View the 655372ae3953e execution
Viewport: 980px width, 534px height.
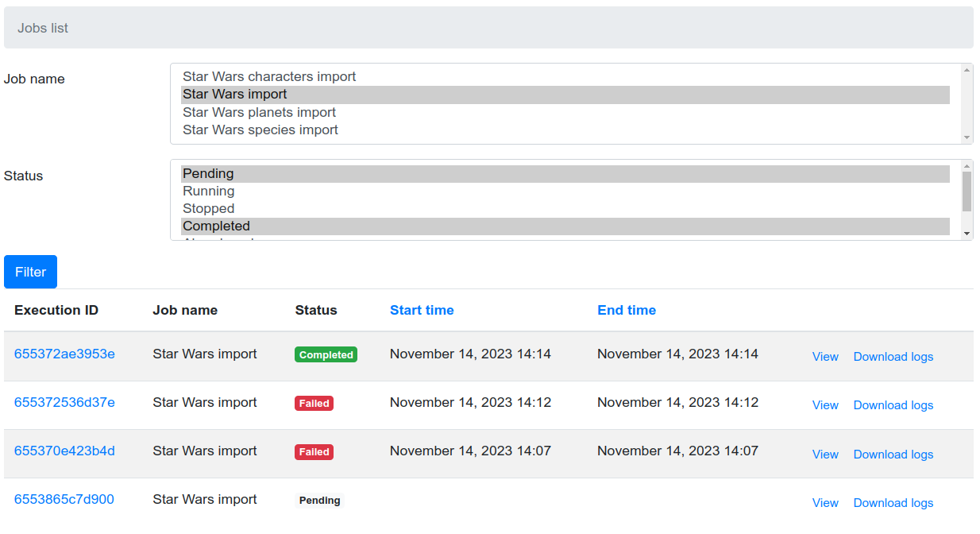point(825,357)
